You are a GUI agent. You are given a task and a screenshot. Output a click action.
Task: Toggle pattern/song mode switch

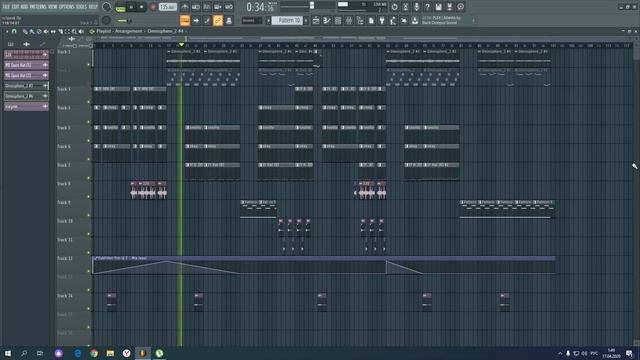120,7
